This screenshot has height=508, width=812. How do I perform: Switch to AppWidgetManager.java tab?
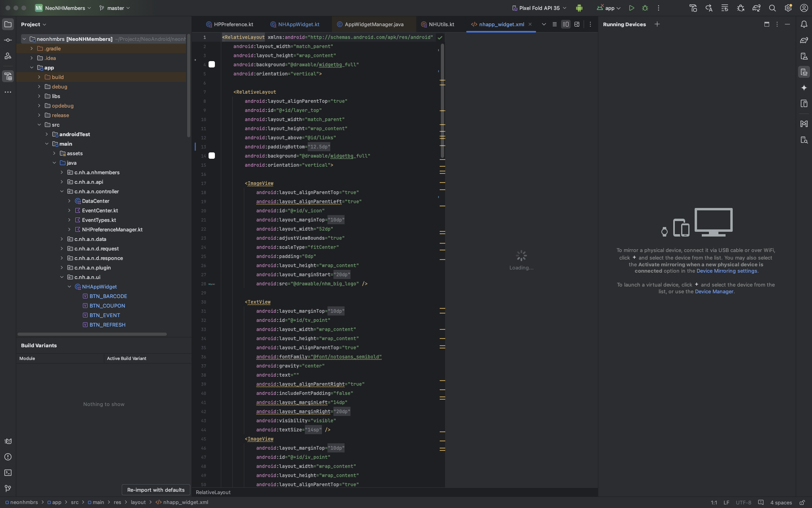[x=373, y=24]
